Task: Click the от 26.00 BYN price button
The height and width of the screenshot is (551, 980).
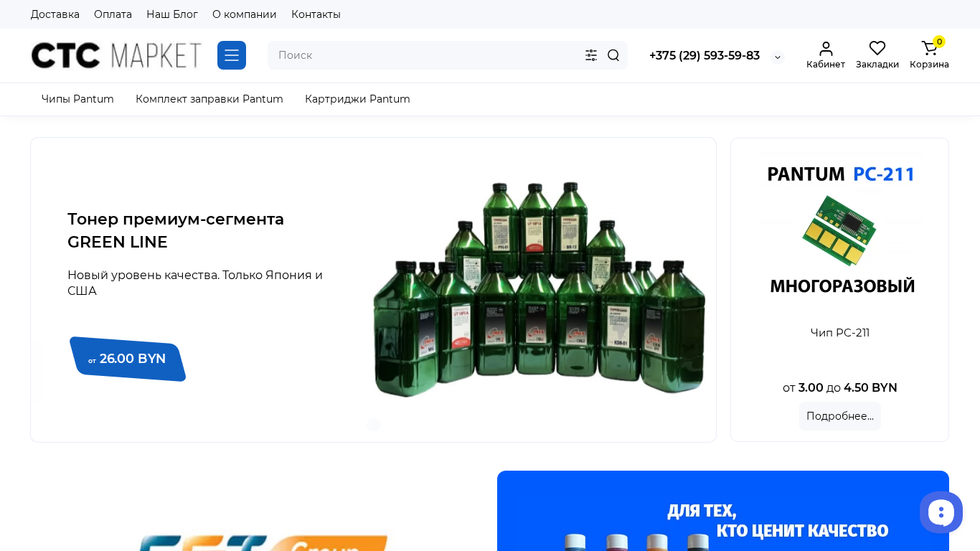Action: 128,359
